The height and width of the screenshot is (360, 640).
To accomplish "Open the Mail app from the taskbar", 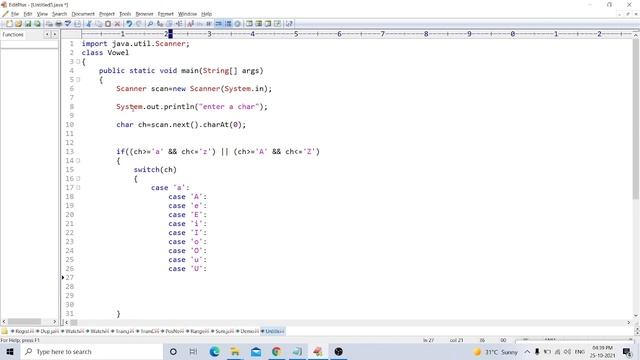I will (x=256, y=351).
